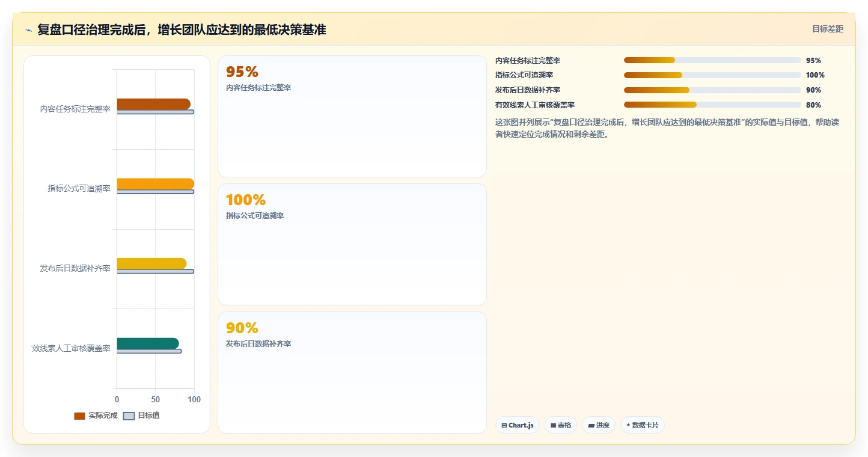Viewport: 868px width, 457px height.
Task: Click the 目标差距 badge in the header
Action: (828, 29)
